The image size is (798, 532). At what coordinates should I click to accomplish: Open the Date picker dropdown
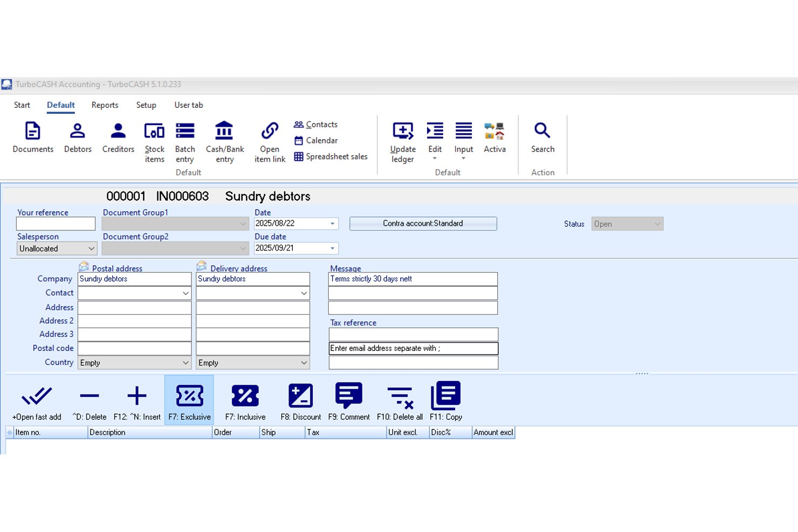332,223
